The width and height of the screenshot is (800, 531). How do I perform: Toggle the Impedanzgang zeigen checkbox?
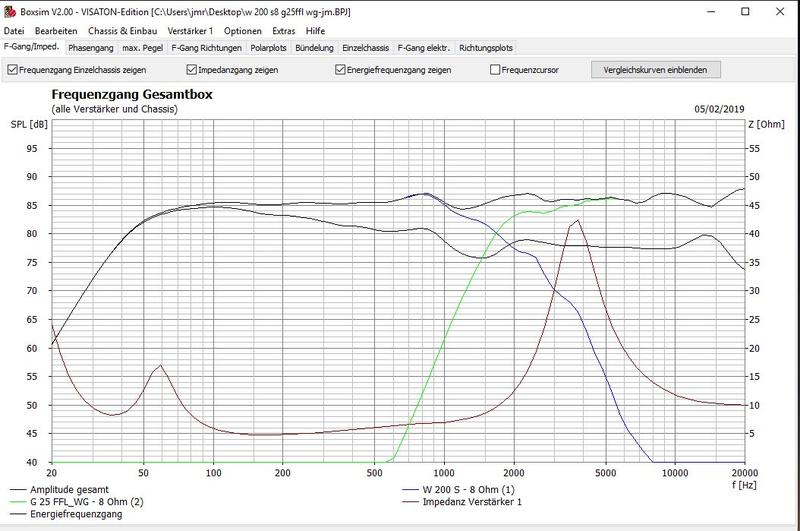coord(192,70)
